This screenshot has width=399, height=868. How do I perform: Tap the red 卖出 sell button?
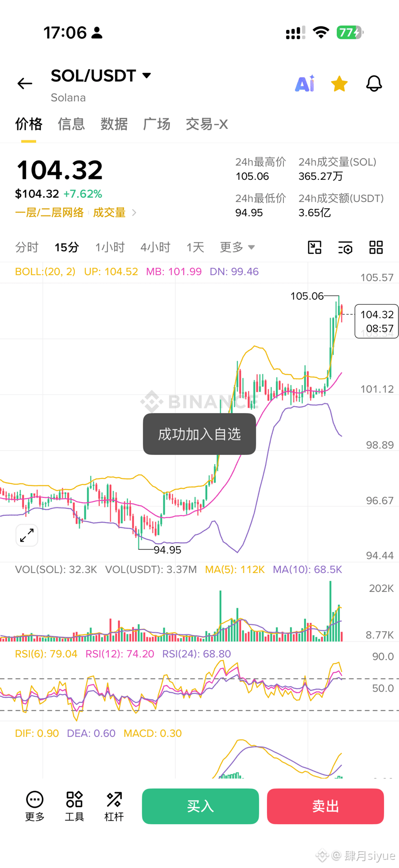click(x=325, y=806)
